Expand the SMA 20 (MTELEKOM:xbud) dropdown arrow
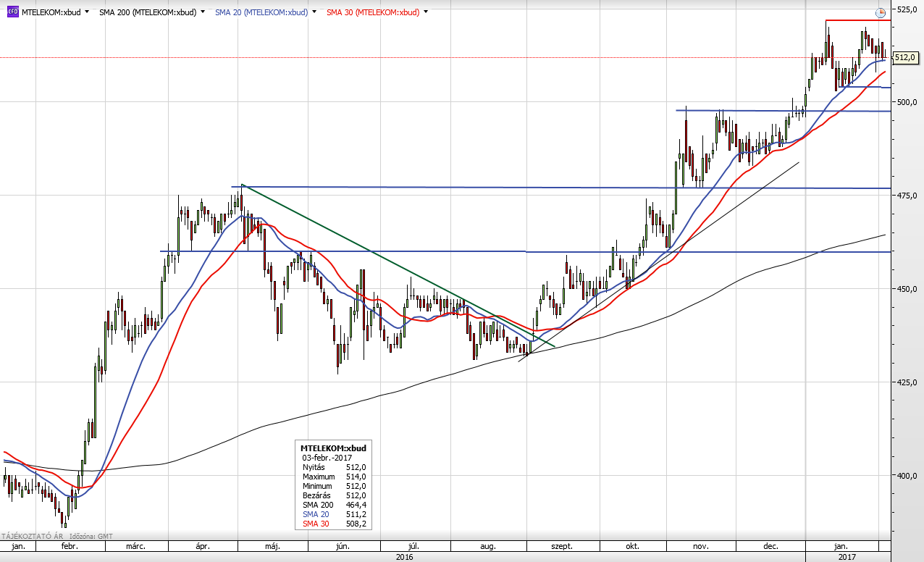 tap(314, 12)
